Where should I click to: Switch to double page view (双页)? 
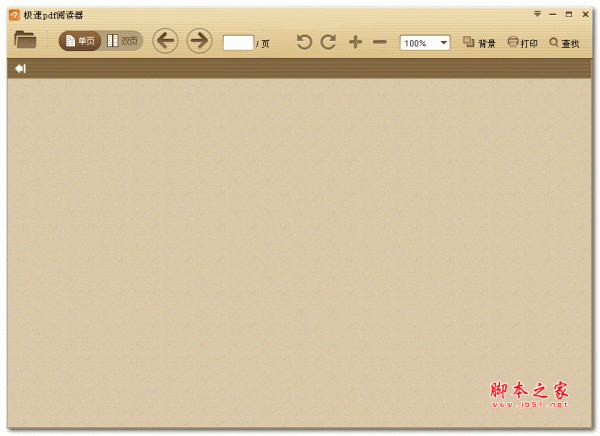(122, 41)
